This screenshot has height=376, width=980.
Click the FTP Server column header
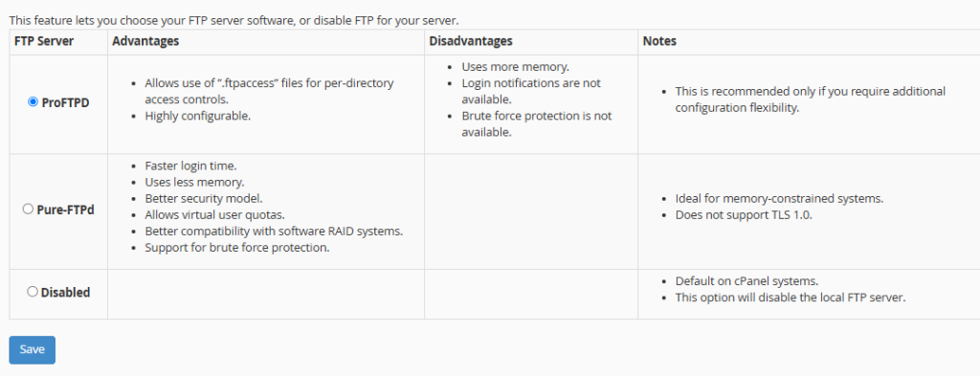pyautogui.click(x=44, y=41)
